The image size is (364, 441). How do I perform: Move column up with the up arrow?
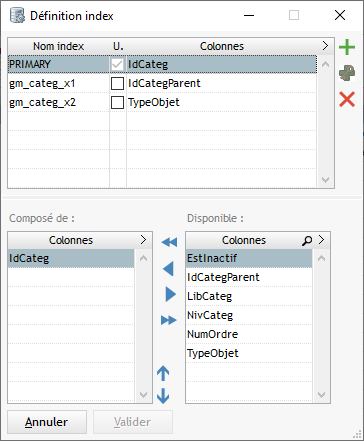click(163, 373)
